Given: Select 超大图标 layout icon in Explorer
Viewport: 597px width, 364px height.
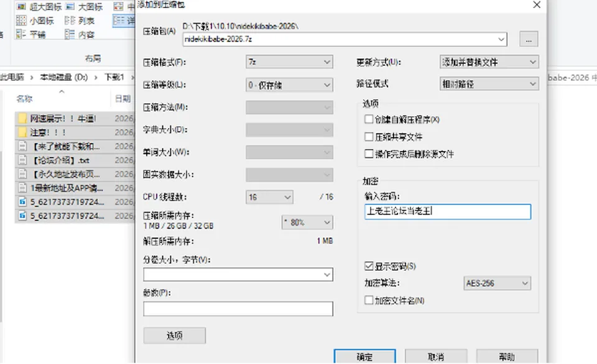Looking at the screenshot, I should click(x=21, y=6).
